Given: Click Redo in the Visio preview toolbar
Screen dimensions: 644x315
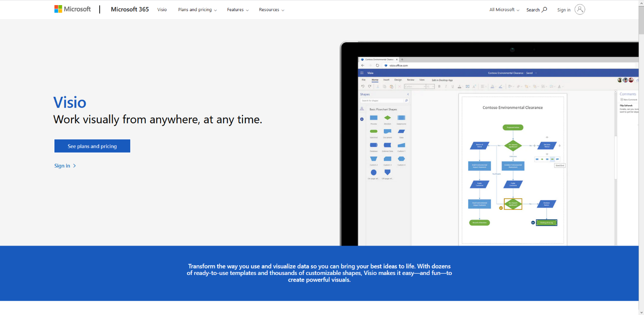Looking at the screenshot, I should tap(370, 86).
